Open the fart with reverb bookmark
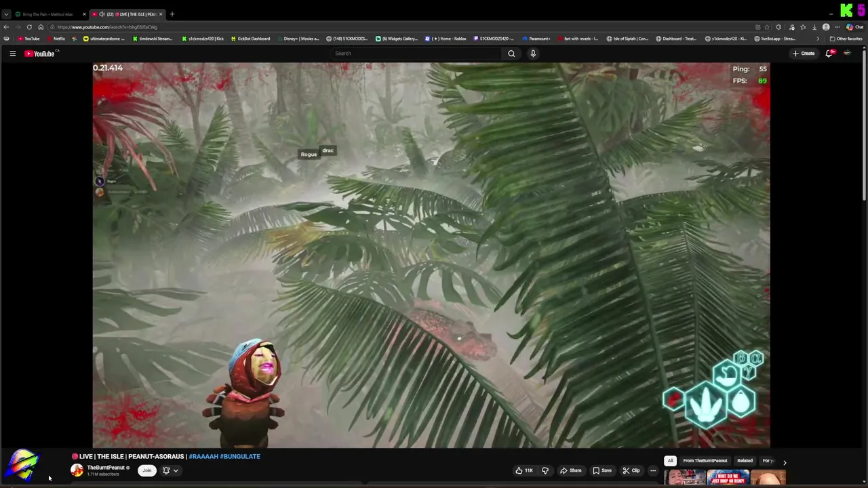The height and width of the screenshot is (488, 868). pyautogui.click(x=578, y=39)
